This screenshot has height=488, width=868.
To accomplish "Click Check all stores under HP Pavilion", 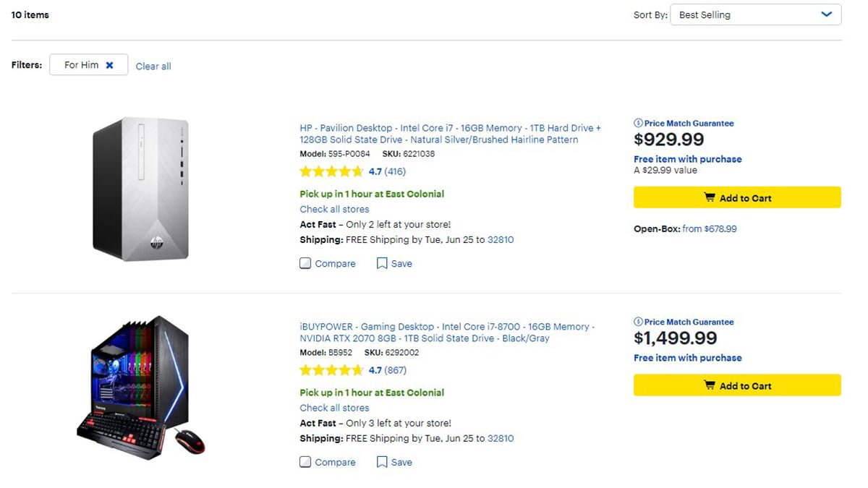I will click(x=334, y=210).
